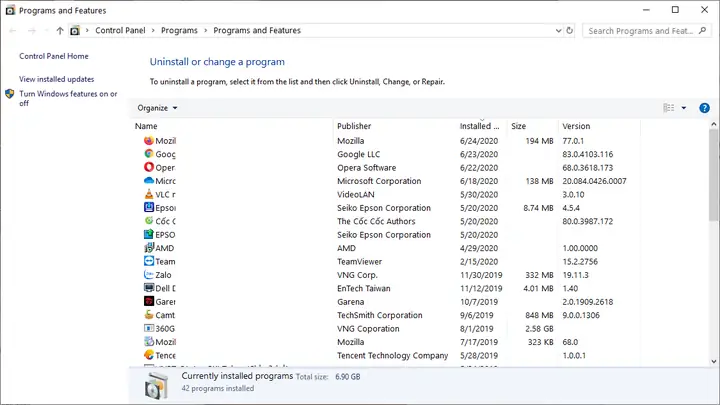This screenshot has width=720, height=405.
Task: Select the Tencent program icon
Action: click(149, 354)
